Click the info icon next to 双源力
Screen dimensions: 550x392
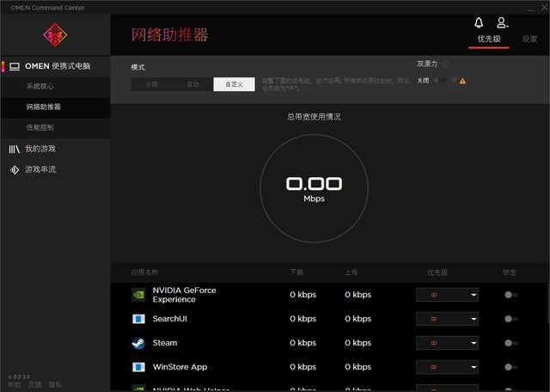point(445,64)
